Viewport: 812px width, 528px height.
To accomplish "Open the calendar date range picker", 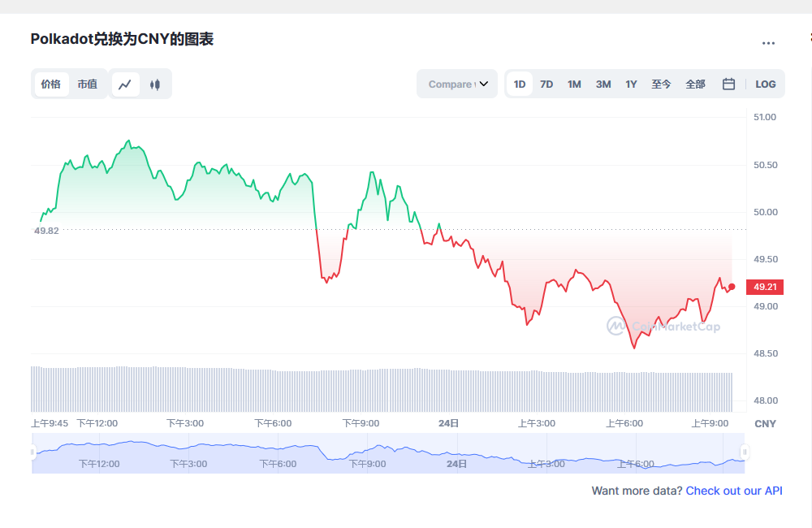I will click(x=728, y=84).
